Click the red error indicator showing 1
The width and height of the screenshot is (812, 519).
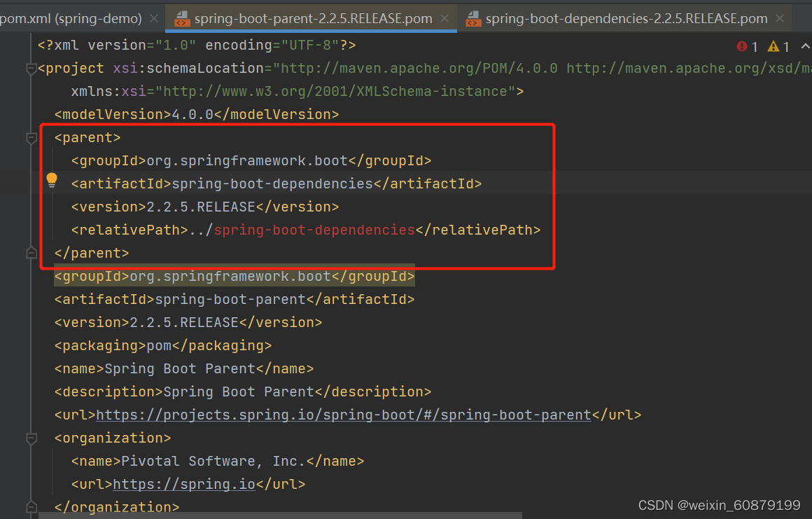(x=746, y=46)
